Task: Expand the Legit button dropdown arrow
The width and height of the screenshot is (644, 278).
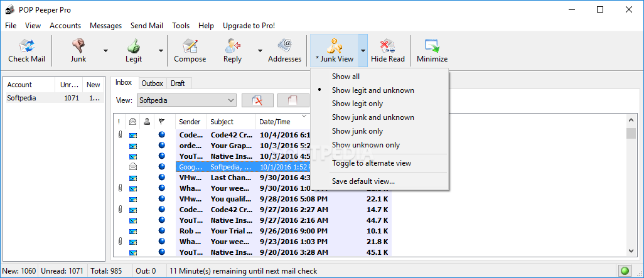Action: 161,50
